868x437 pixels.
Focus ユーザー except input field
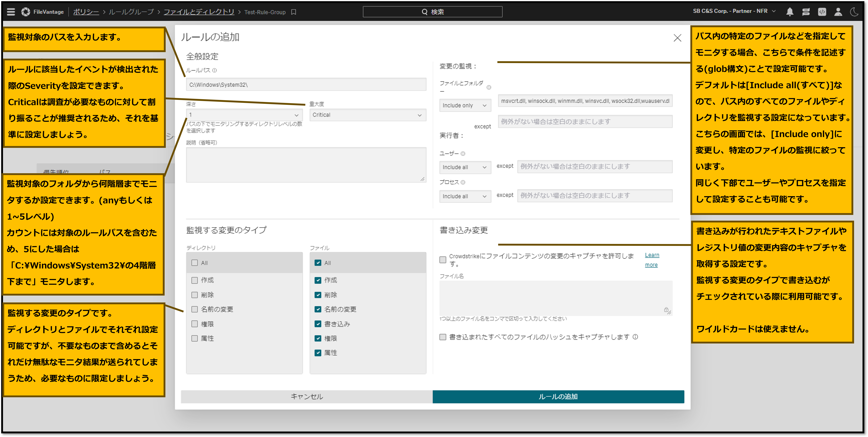595,166
